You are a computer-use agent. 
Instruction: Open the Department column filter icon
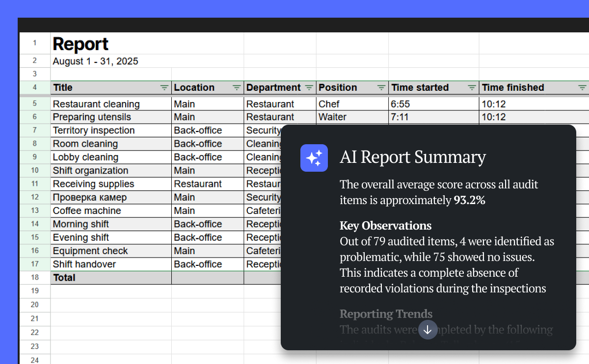tap(309, 88)
